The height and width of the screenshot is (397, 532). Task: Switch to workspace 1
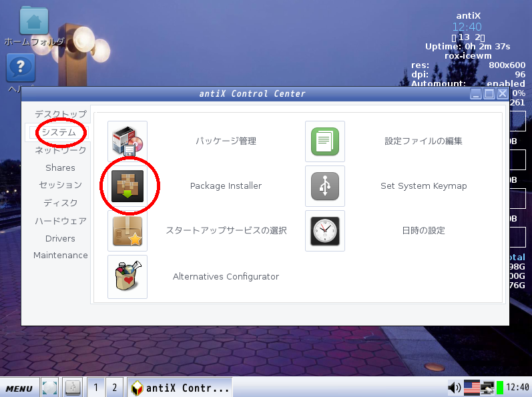click(x=96, y=387)
